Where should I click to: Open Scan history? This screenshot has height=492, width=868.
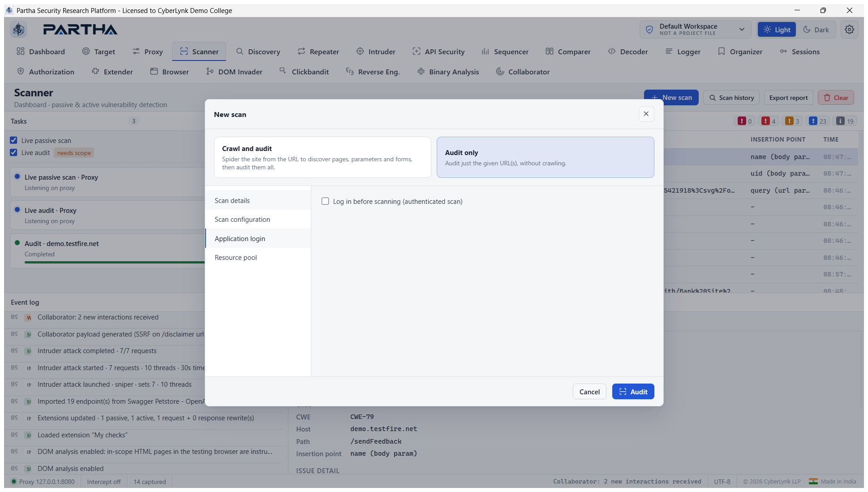tap(731, 97)
